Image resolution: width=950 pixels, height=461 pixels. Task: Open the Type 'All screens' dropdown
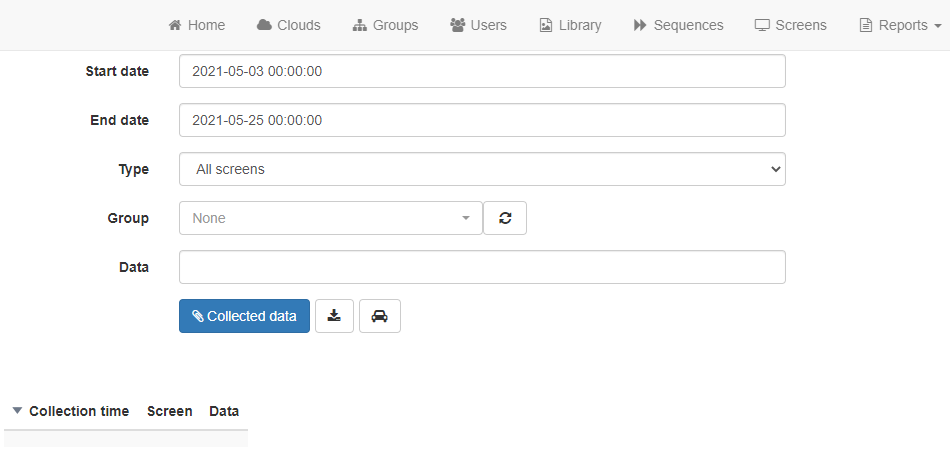482,169
